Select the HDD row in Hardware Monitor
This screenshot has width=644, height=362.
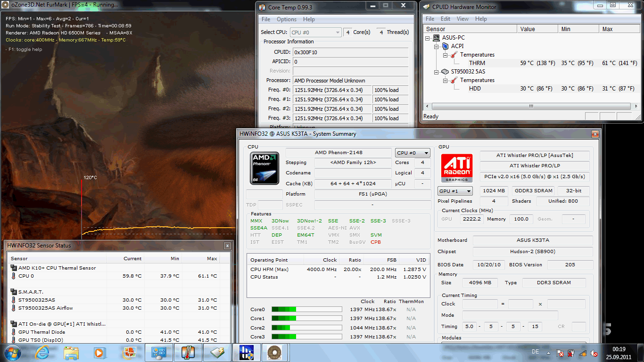[x=531, y=88]
